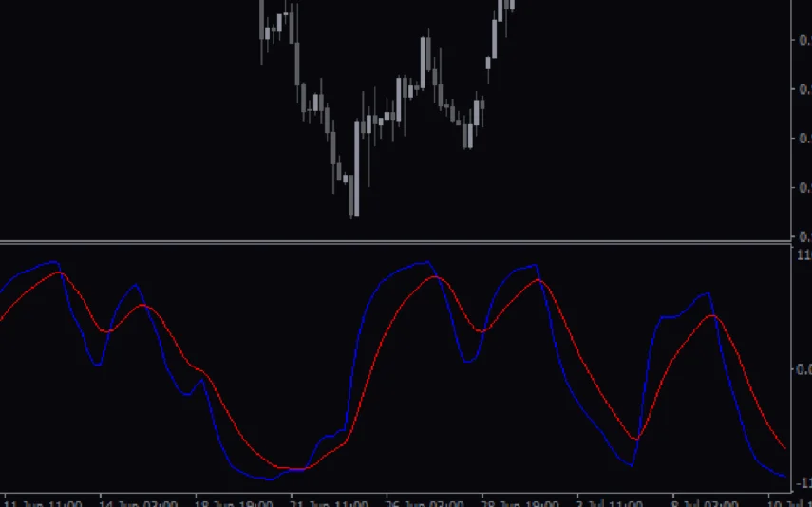Screen dimensions: 812x507
Task: Click the red and blue line crossing near 3 Jul
Action: (635, 439)
